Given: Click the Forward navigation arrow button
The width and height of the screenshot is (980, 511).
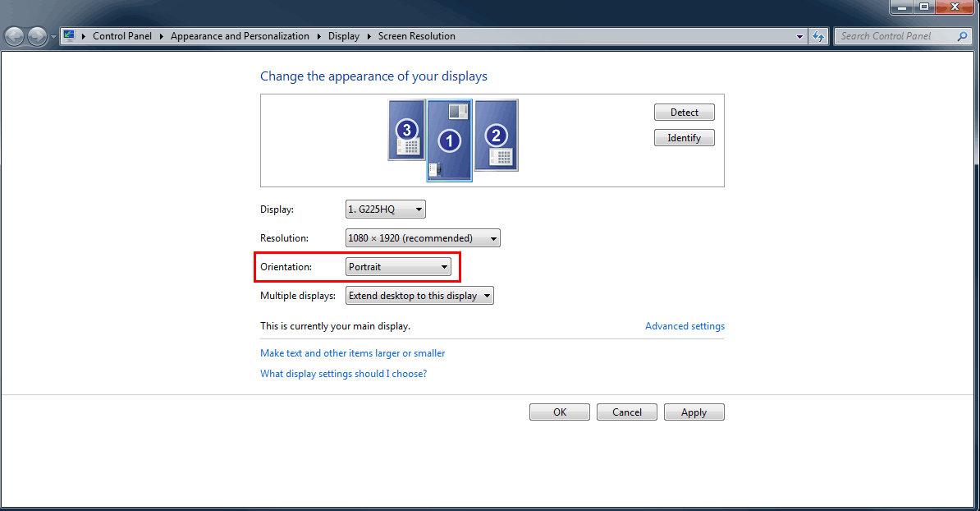Looking at the screenshot, I should [x=37, y=36].
